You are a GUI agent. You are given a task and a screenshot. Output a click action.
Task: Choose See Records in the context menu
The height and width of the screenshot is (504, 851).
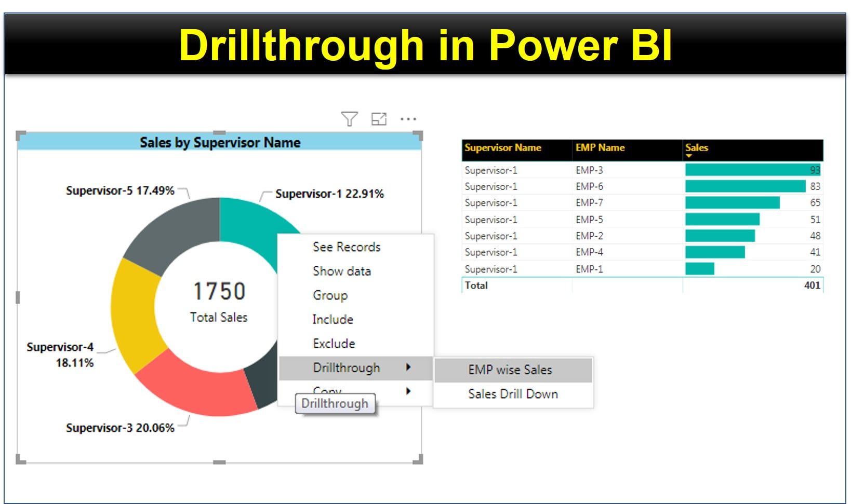click(x=347, y=247)
